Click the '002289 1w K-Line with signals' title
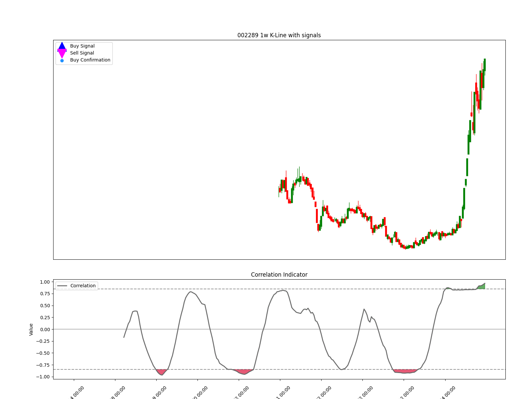 pos(279,35)
